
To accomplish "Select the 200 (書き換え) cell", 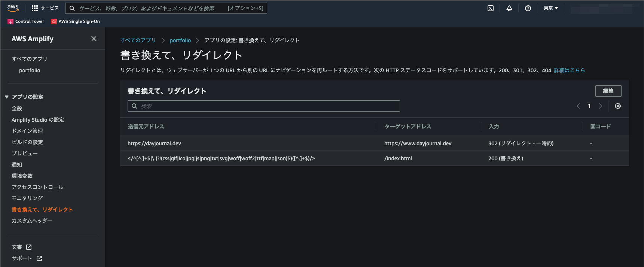I will click(x=506, y=158).
